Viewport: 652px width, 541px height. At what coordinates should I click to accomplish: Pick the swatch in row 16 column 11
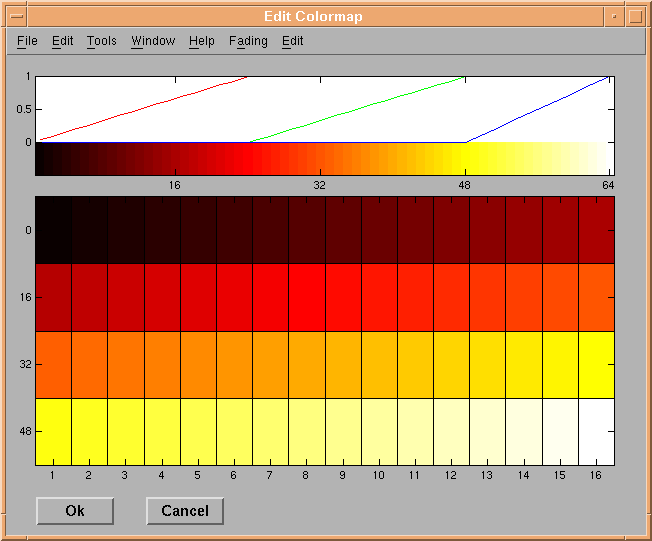(x=415, y=297)
